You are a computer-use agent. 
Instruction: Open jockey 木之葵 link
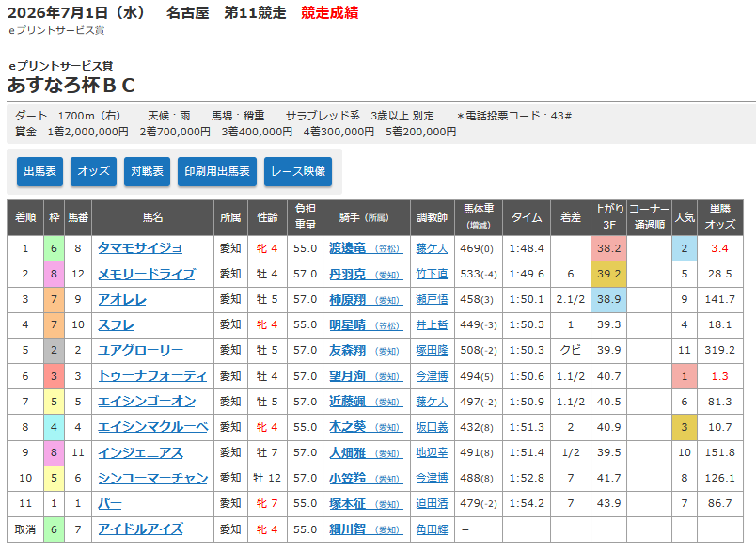point(366,427)
